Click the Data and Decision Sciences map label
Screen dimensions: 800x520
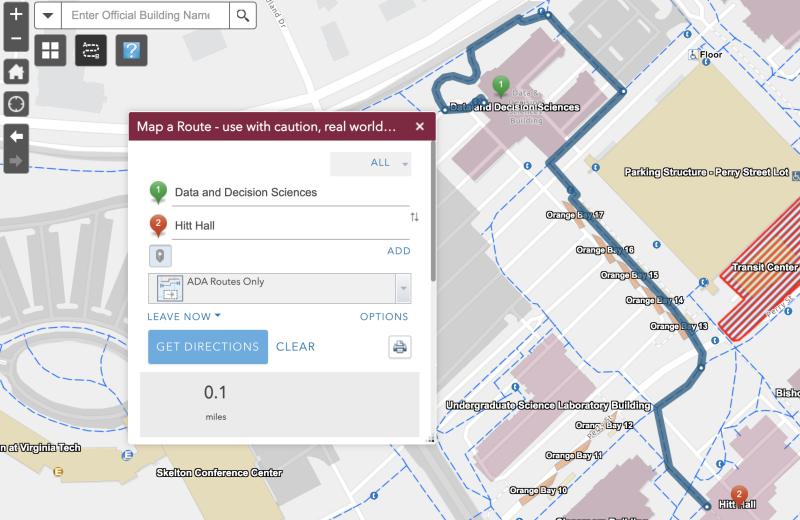tap(514, 107)
